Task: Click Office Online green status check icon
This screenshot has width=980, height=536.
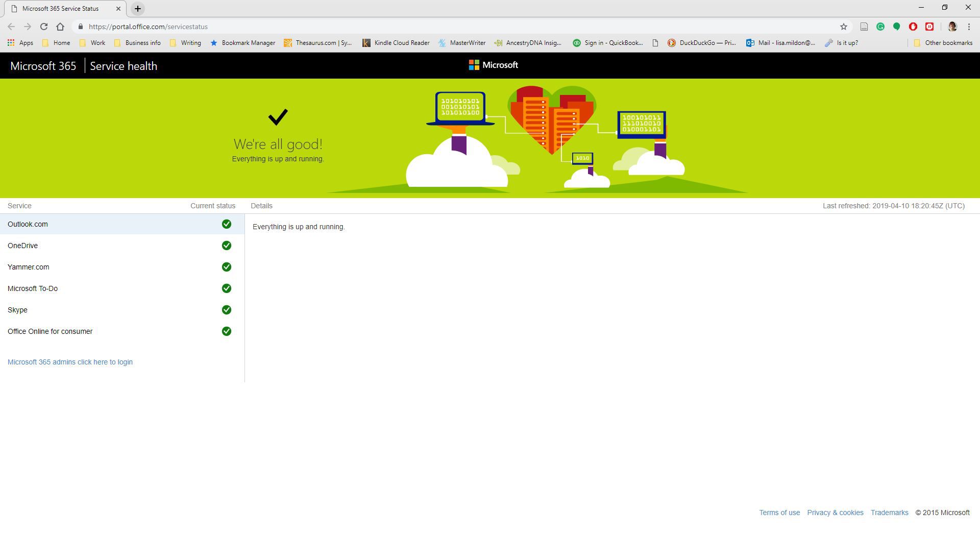Action: point(227,331)
